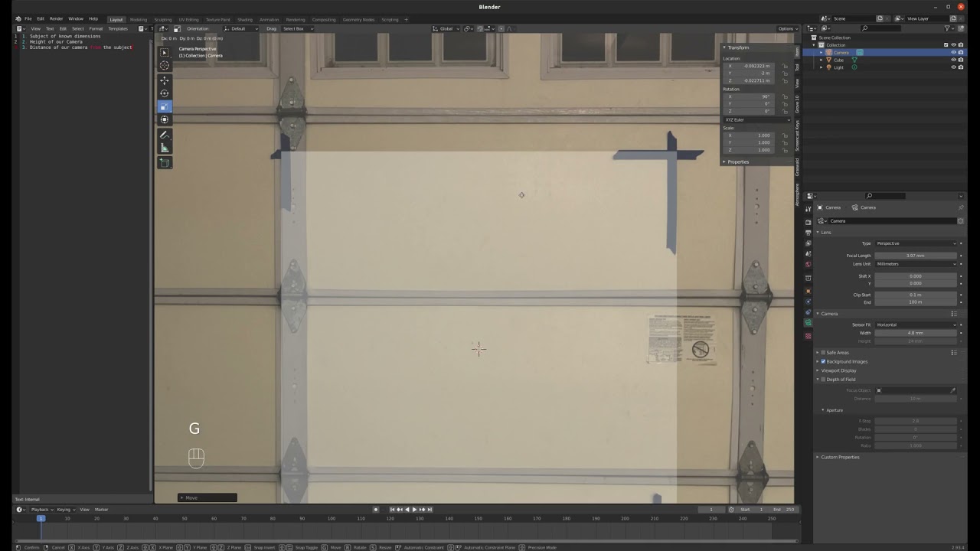Open the World properties tab
This screenshot has height=551, width=980.
point(808,265)
